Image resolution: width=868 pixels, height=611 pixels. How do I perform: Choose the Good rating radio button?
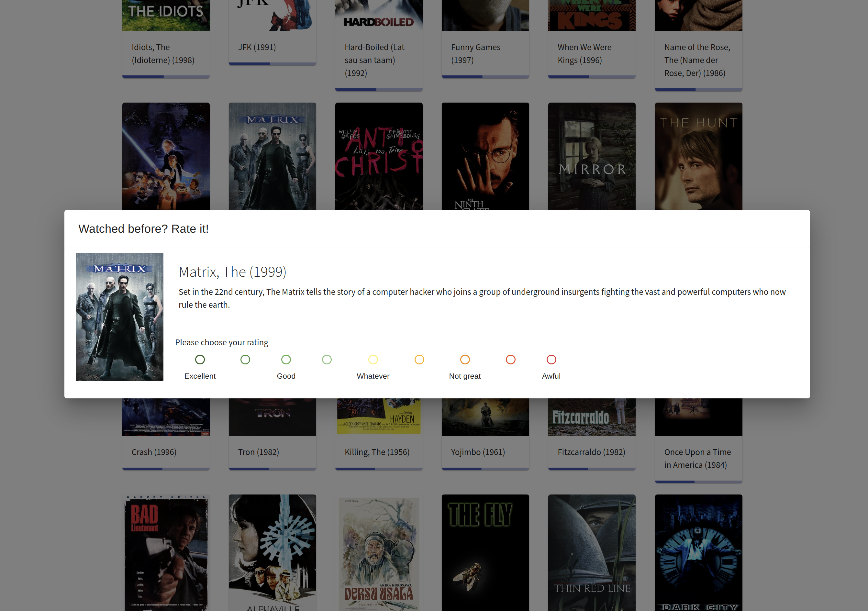click(286, 360)
